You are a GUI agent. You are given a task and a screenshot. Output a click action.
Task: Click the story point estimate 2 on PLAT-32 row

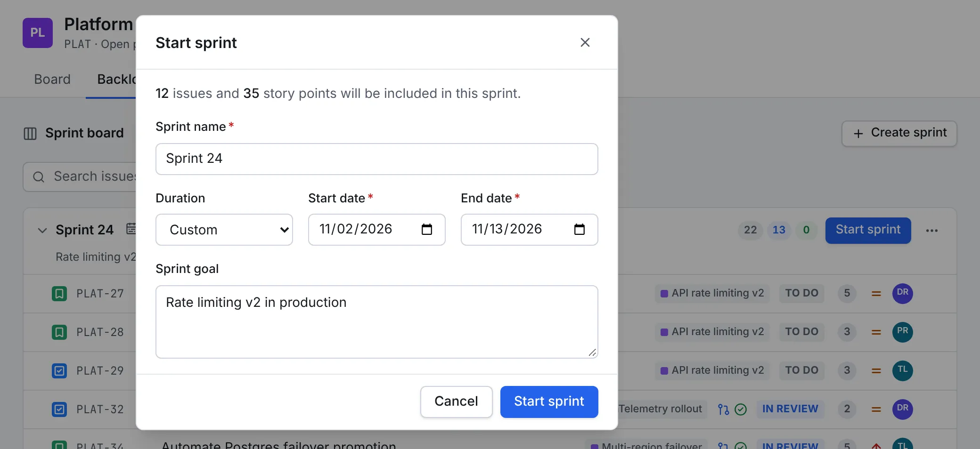(x=847, y=409)
